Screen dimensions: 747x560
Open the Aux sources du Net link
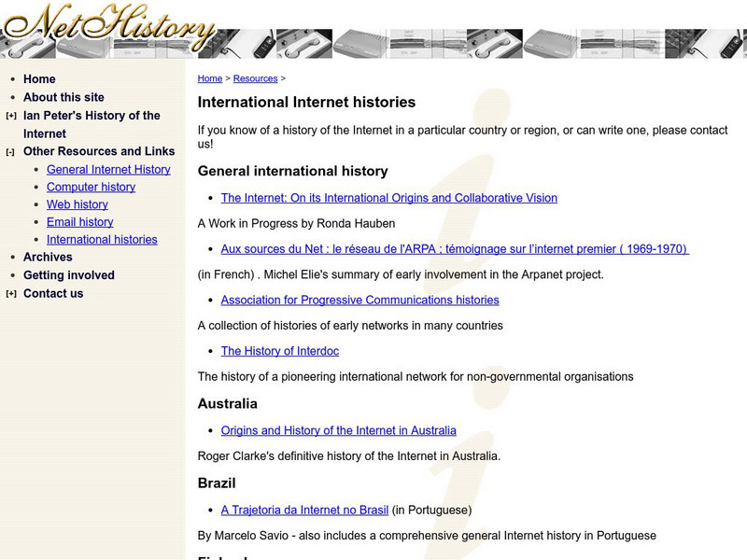pyautogui.click(x=454, y=249)
